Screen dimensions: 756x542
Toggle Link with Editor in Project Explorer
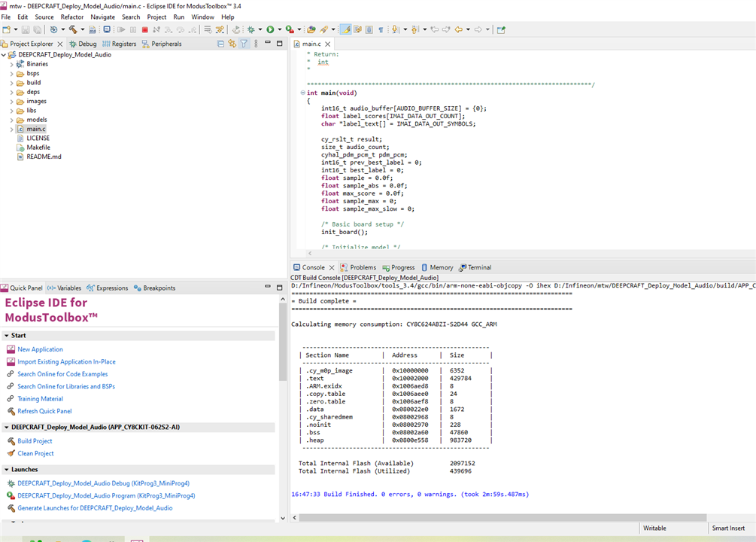(x=232, y=44)
